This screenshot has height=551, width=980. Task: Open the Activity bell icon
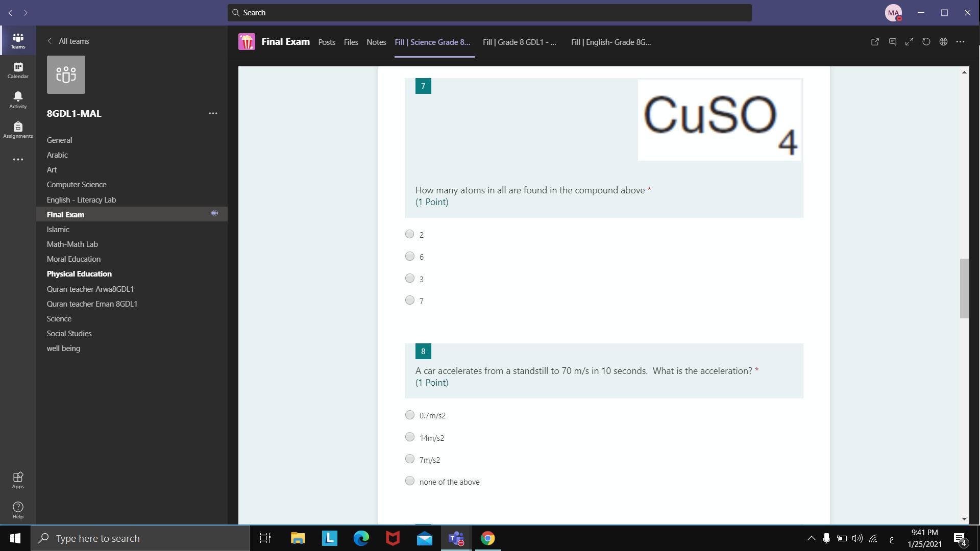[x=18, y=99]
